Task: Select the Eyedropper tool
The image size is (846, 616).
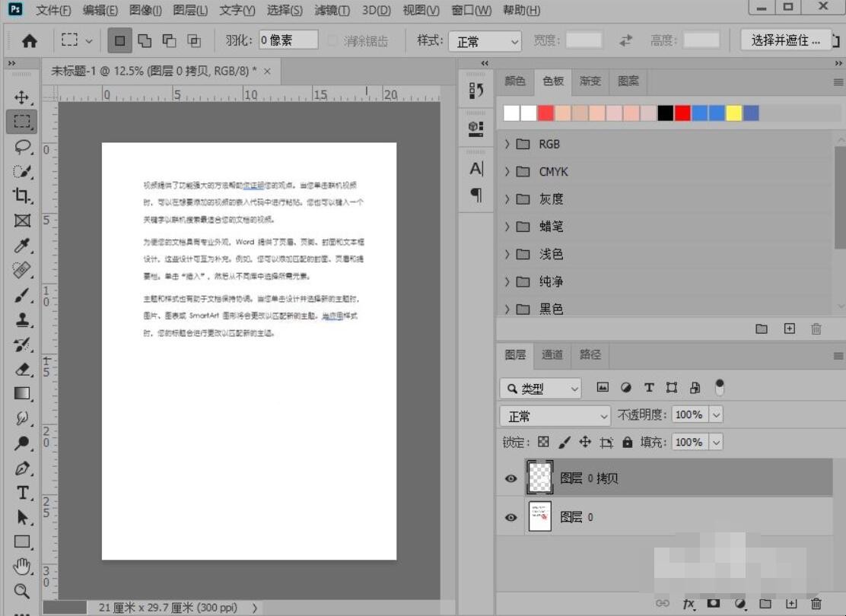Action: click(21, 246)
